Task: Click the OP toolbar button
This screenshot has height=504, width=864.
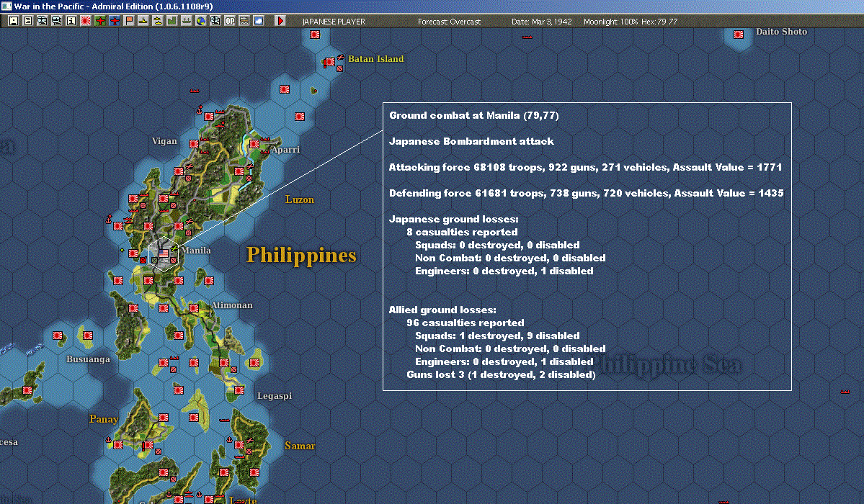Action: [x=230, y=21]
